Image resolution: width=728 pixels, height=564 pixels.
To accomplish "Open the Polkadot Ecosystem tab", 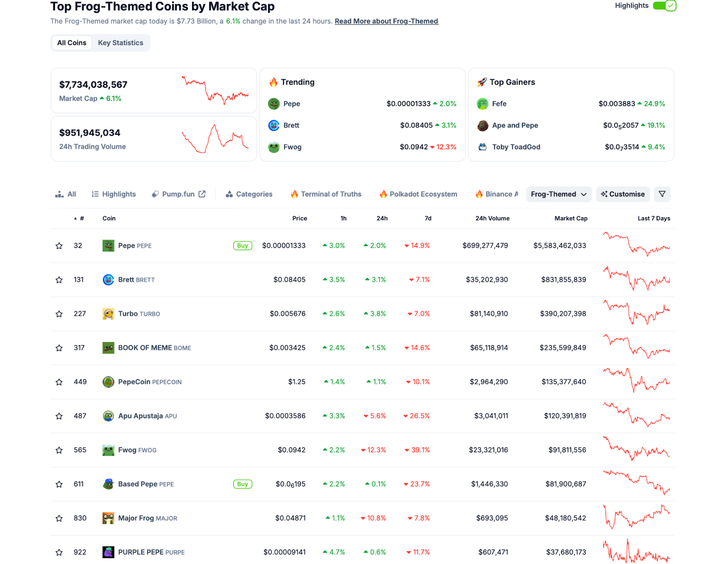I will pyautogui.click(x=418, y=194).
